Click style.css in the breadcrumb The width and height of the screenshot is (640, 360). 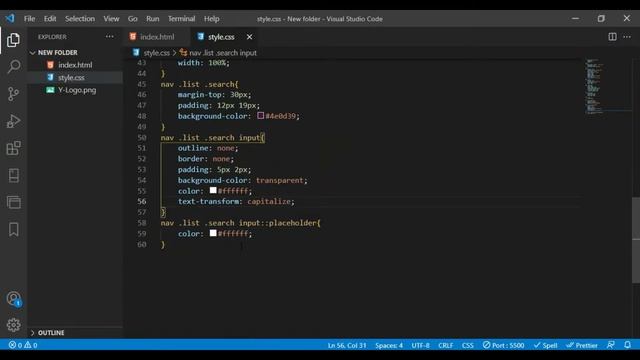pos(156,53)
